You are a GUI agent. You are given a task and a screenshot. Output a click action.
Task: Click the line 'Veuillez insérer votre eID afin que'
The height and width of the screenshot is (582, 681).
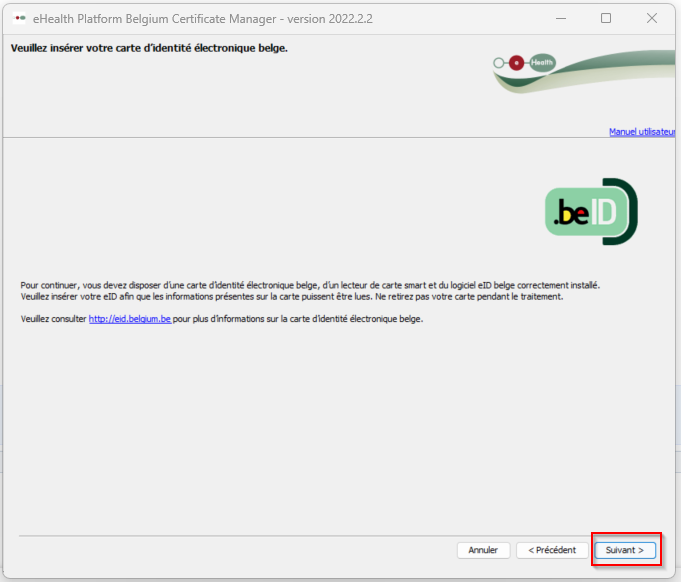292,297
